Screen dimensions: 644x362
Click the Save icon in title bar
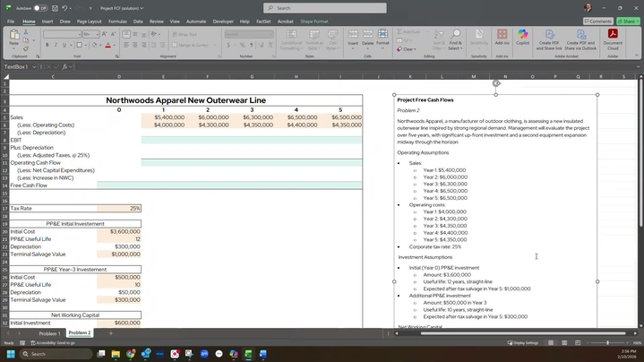point(56,7)
